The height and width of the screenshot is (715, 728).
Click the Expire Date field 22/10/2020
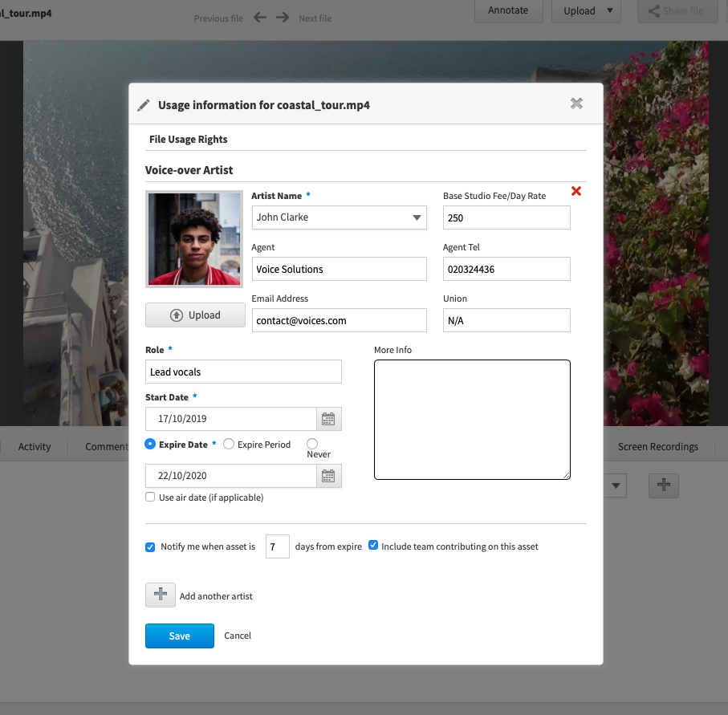(231, 476)
